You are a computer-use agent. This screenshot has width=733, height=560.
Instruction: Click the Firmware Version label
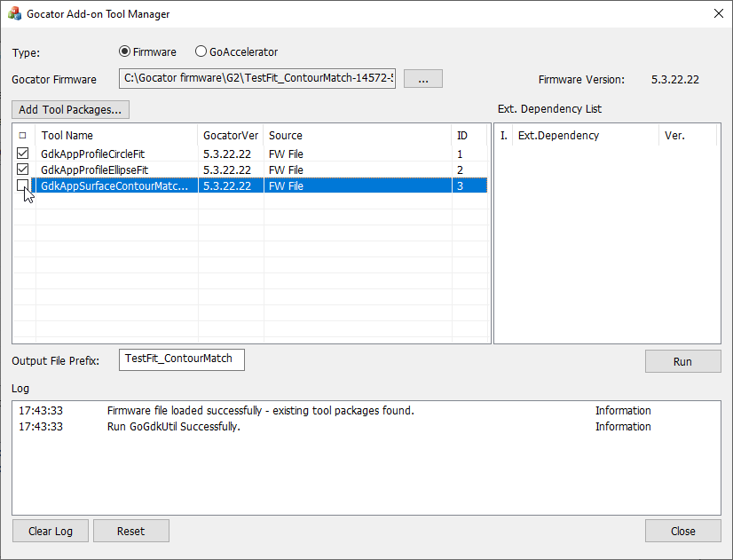tap(581, 80)
